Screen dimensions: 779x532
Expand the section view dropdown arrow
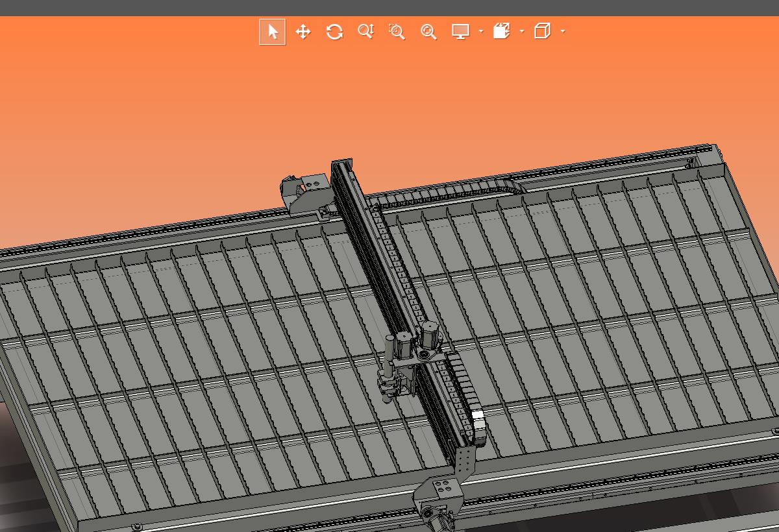(x=522, y=31)
